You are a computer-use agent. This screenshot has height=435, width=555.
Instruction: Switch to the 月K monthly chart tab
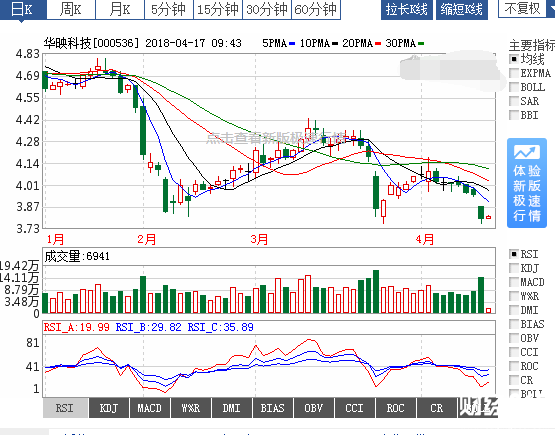tap(120, 9)
